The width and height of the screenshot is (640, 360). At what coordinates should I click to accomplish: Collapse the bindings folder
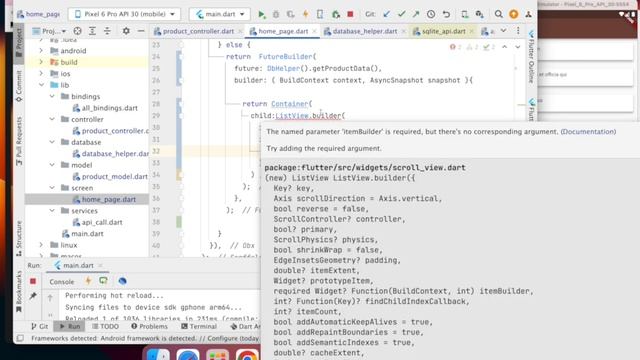(52, 96)
